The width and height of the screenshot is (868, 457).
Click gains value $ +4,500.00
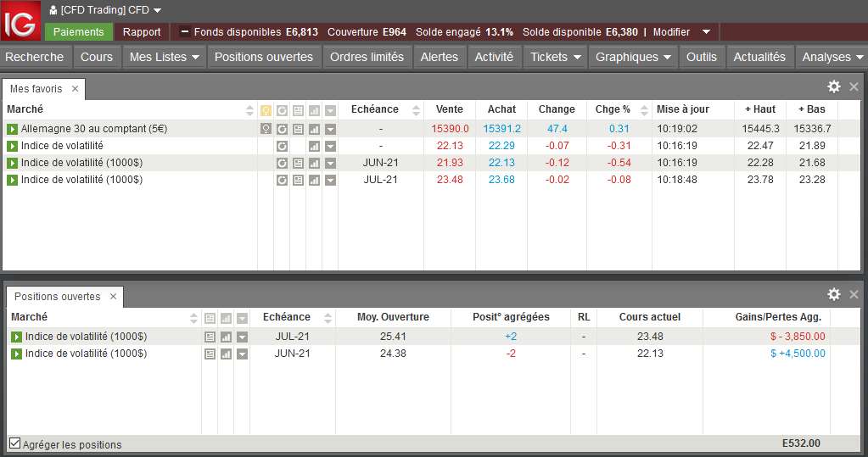tap(798, 354)
